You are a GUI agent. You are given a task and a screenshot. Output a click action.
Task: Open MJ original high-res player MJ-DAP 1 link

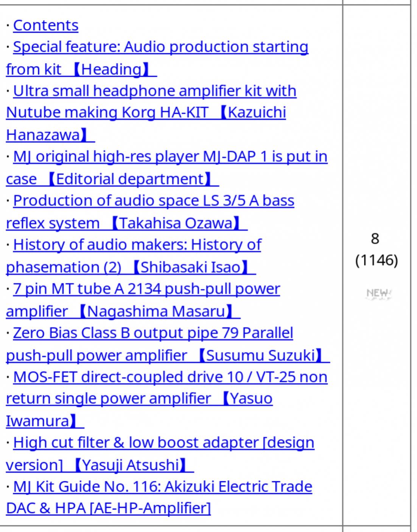(170, 157)
